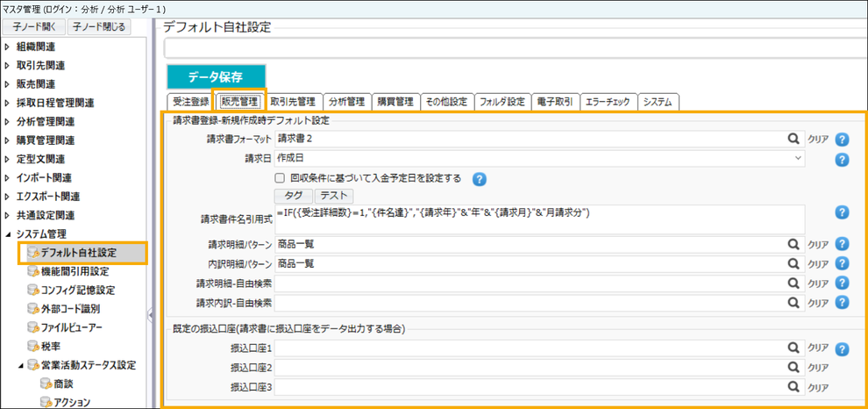Screen dimensions: 868x409
Task: Click search icon for 振込口座3
Action: [793, 386]
